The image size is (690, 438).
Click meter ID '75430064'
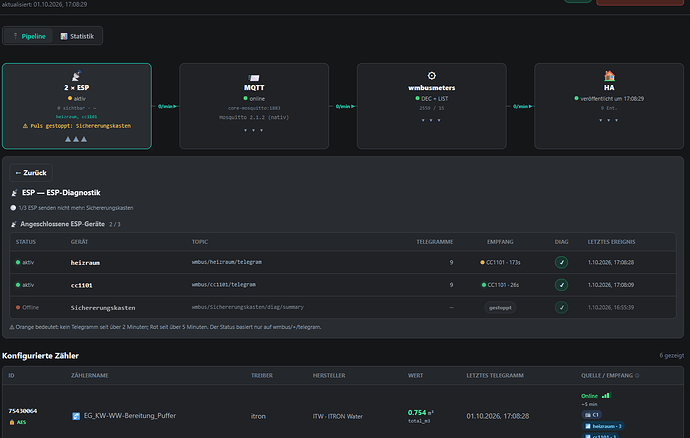pyautogui.click(x=23, y=411)
